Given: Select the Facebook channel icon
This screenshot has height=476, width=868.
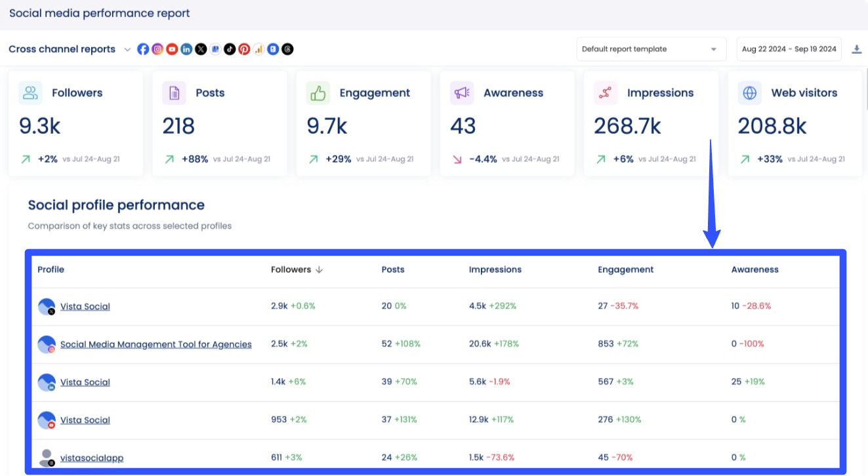Looking at the screenshot, I should [143, 49].
